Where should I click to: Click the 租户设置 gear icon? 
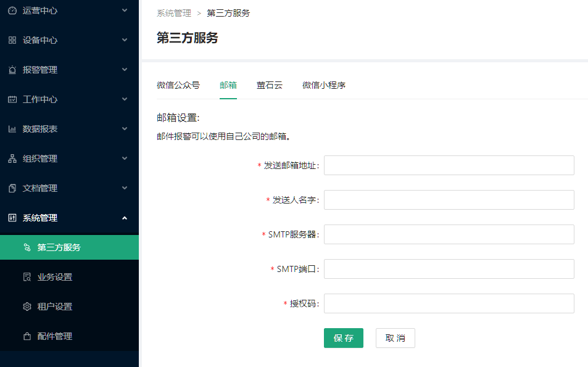pyautogui.click(x=27, y=307)
